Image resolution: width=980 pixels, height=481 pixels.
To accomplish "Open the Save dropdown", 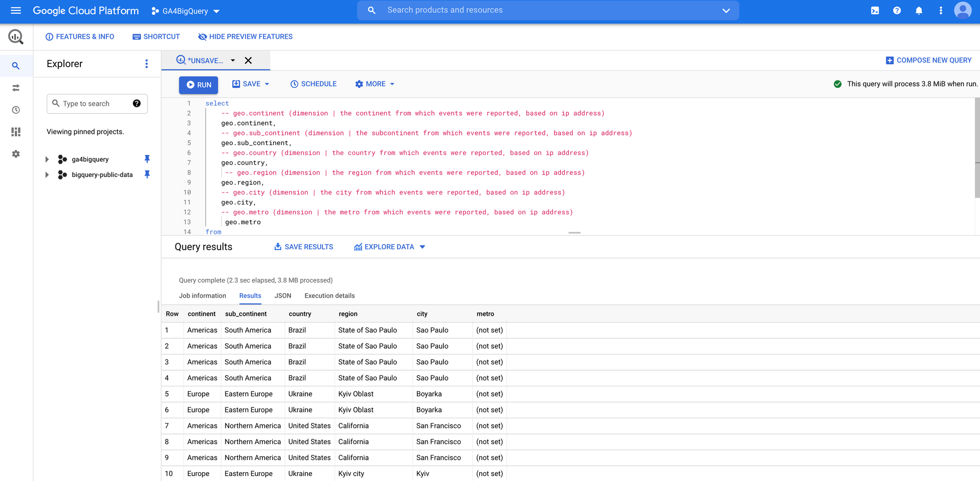I will click(251, 84).
